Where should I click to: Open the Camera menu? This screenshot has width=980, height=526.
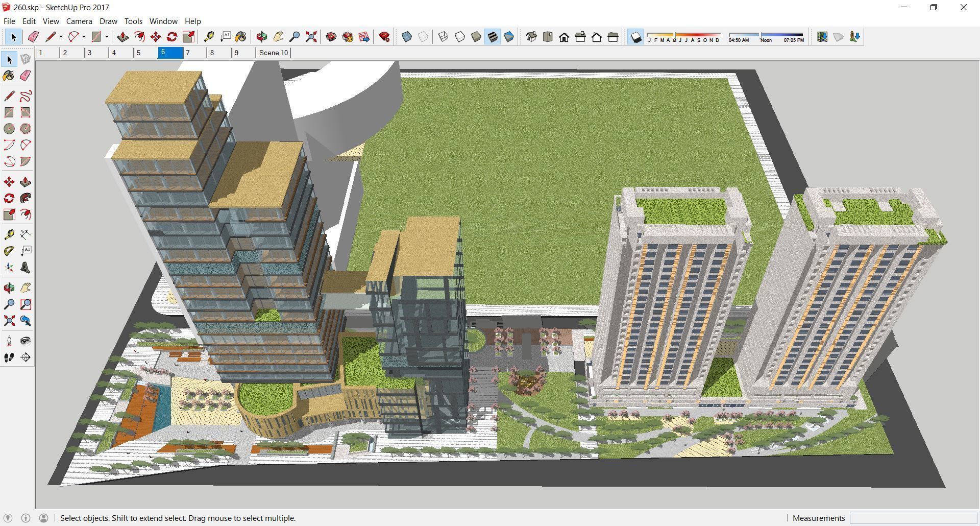79,21
